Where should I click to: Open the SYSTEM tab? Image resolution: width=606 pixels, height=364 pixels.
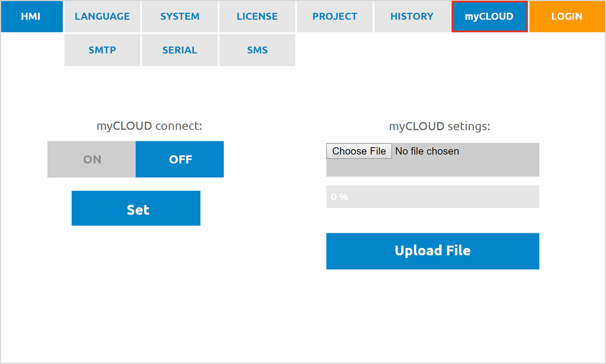pyautogui.click(x=180, y=16)
